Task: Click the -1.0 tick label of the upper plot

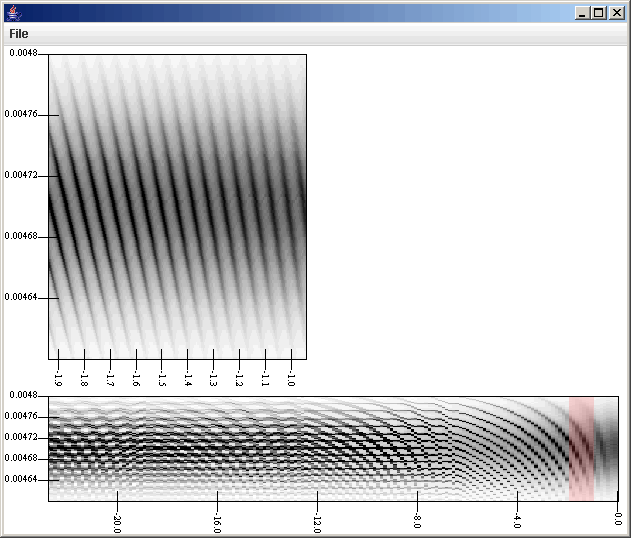Action: click(291, 379)
